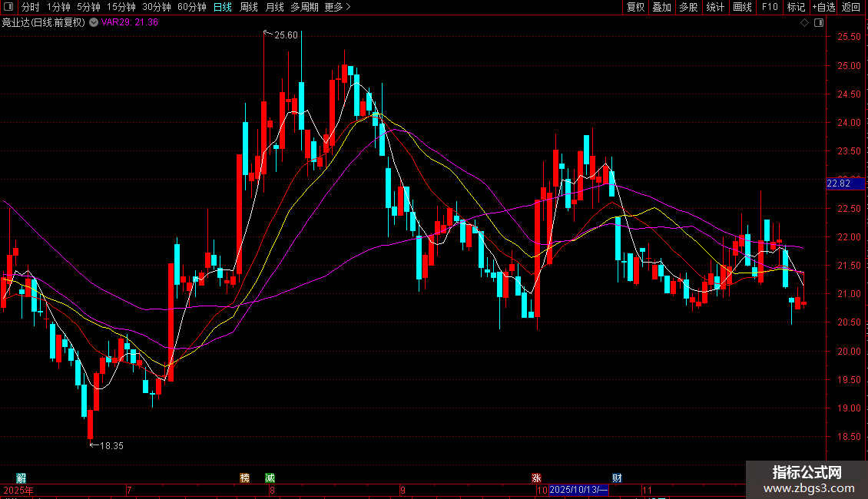Select the 5分钟 period

pyautogui.click(x=88, y=7)
